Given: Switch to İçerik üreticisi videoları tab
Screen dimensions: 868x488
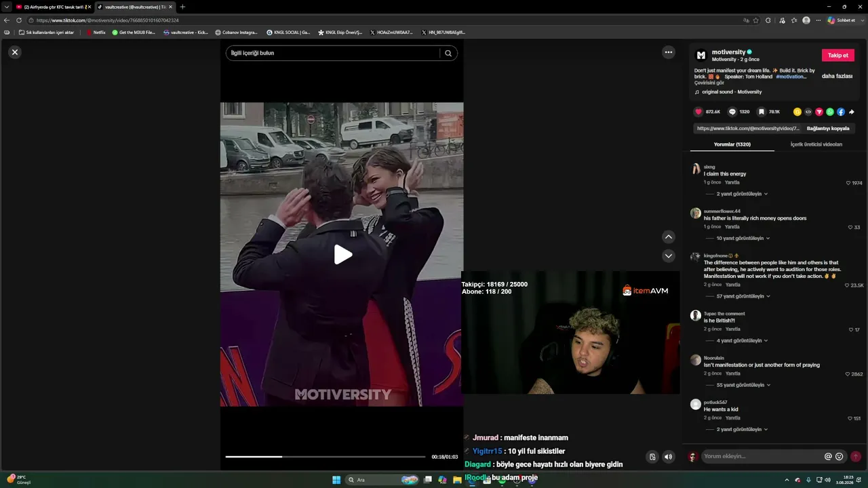Looking at the screenshot, I should pos(816,144).
